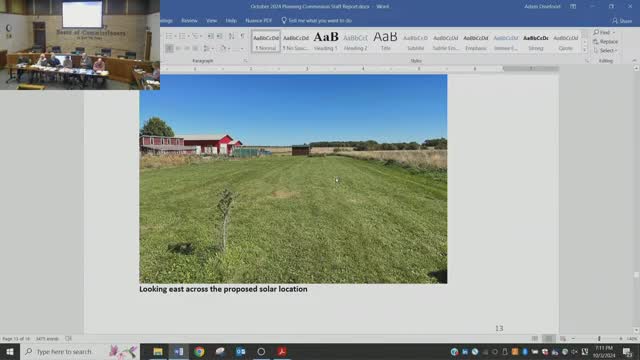Click Windows search box

(x=80, y=351)
